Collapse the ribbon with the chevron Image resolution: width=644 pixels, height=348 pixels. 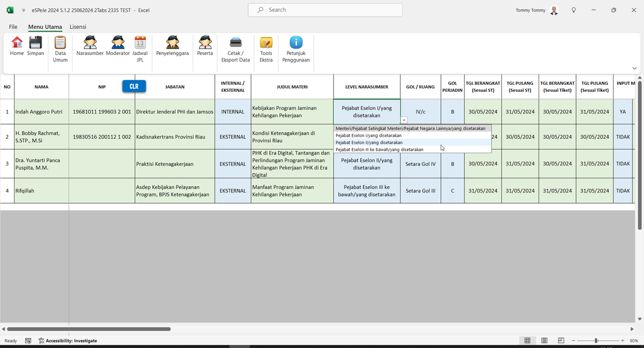coord(634,68)
